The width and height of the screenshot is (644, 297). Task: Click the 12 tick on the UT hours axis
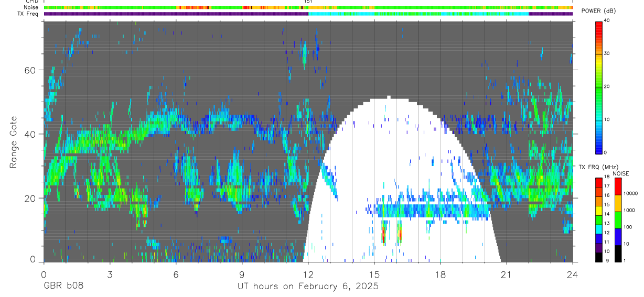click(x=308, y=274)
